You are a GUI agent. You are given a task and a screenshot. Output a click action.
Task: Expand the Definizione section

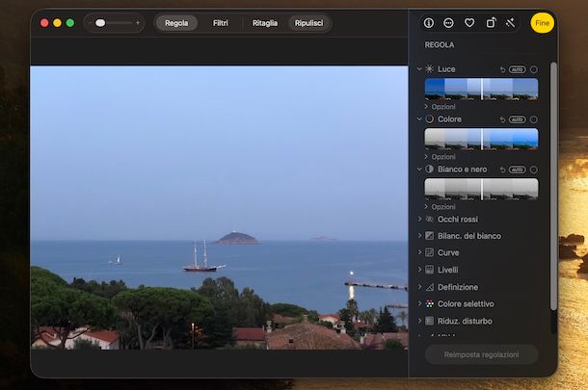point(419,287)
